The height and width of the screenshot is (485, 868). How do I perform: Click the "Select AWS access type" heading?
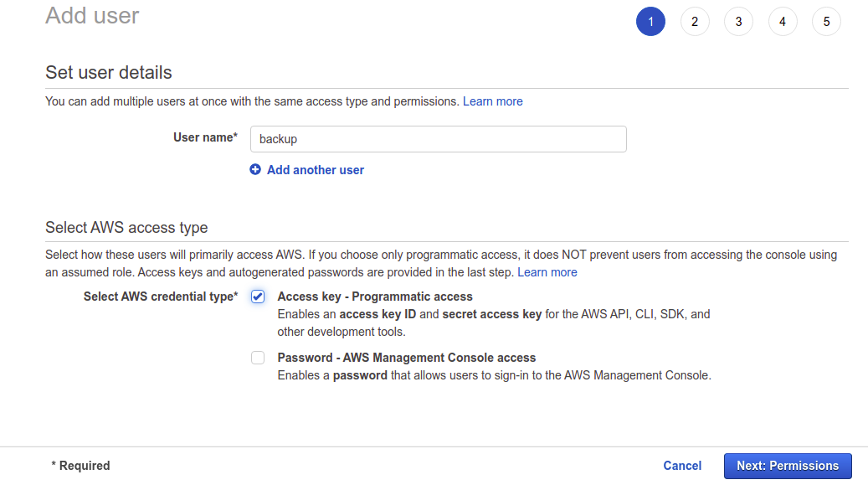[x=126, y=227]
